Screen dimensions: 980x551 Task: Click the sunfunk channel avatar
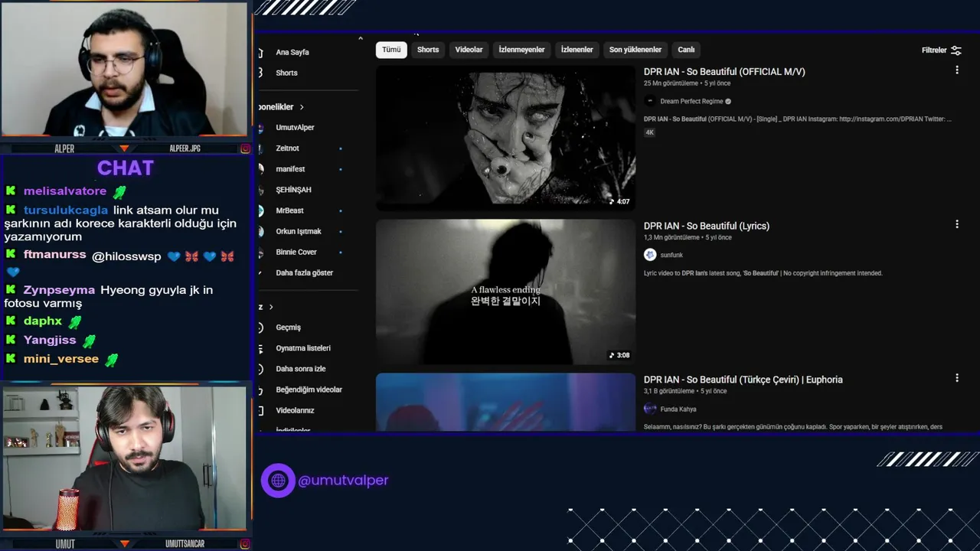click(x=650, y=255)
